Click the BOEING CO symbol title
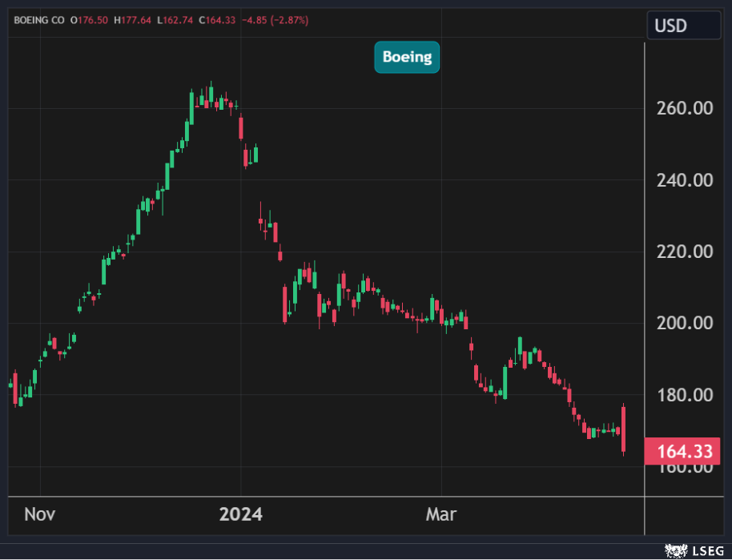The image size is (732, 560). [x=39, y=19]
